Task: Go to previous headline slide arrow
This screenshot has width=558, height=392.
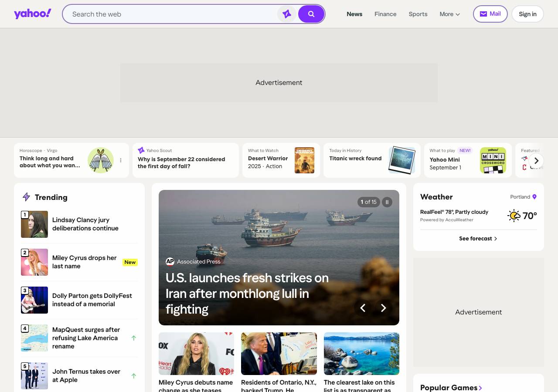Action: 363,308
